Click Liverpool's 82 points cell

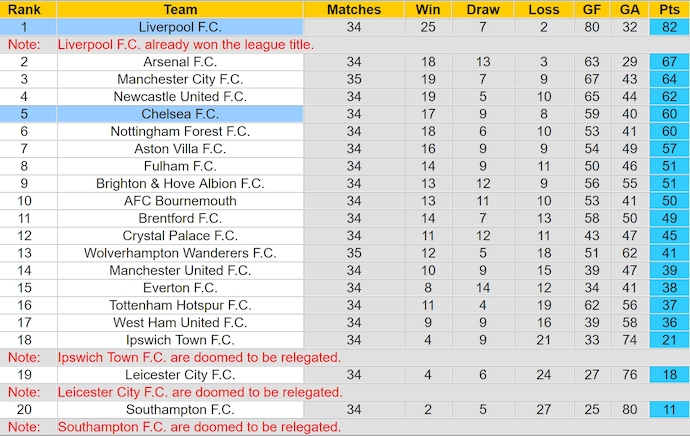click(669, 27)
